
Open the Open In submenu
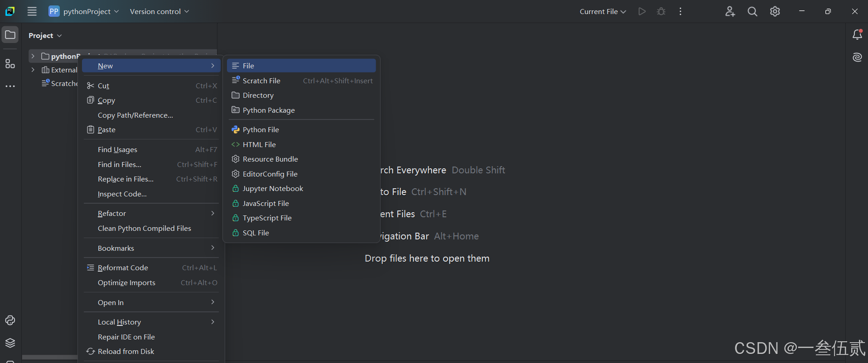tap(151, 302)
